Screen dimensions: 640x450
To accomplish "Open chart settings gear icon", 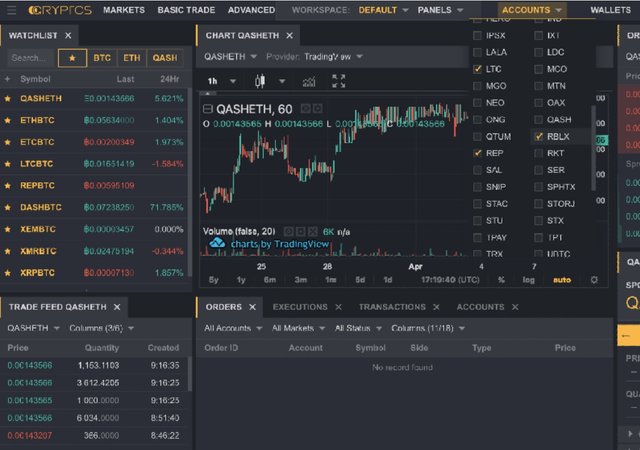I will [x=594, y=280].
